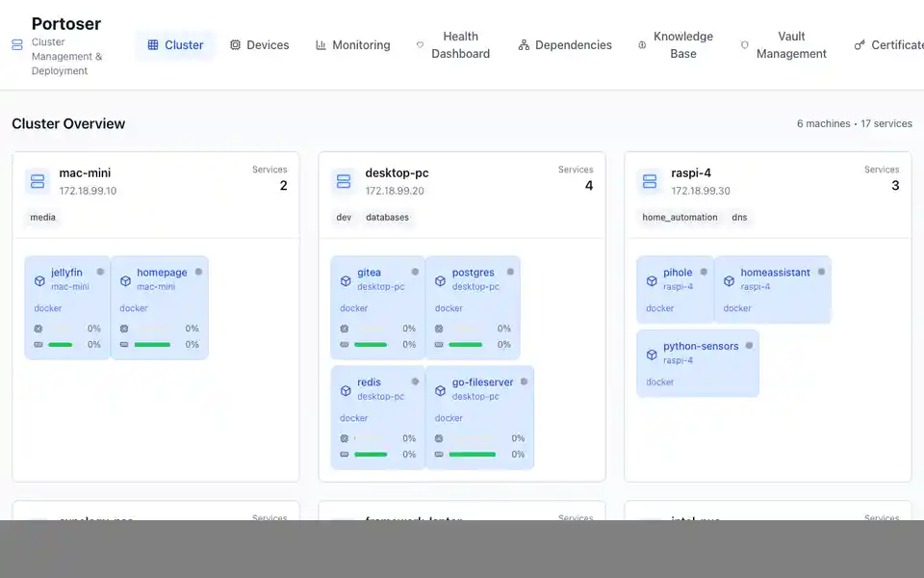Open the Certificates tab
Image resolution: width=924 pixels, height=578 pixels.
888,45
